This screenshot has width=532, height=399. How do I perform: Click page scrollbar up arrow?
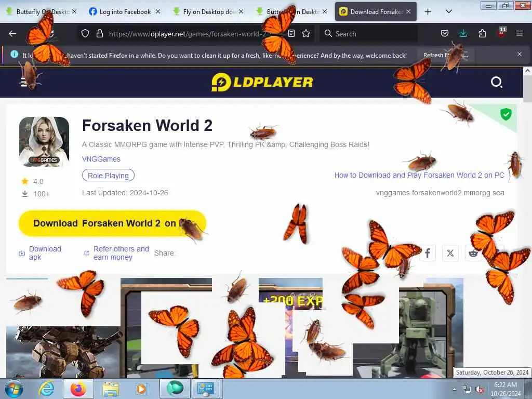tap(528, 71)
